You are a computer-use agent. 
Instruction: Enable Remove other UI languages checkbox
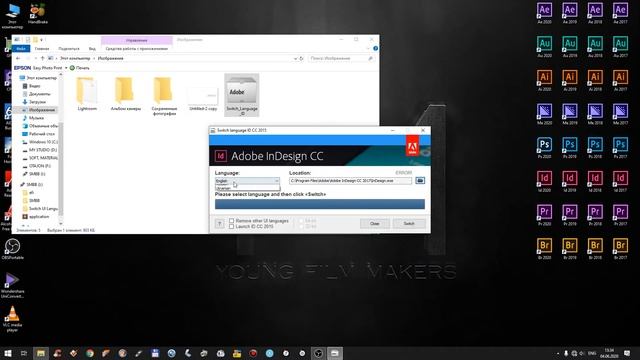coord(231,221)
